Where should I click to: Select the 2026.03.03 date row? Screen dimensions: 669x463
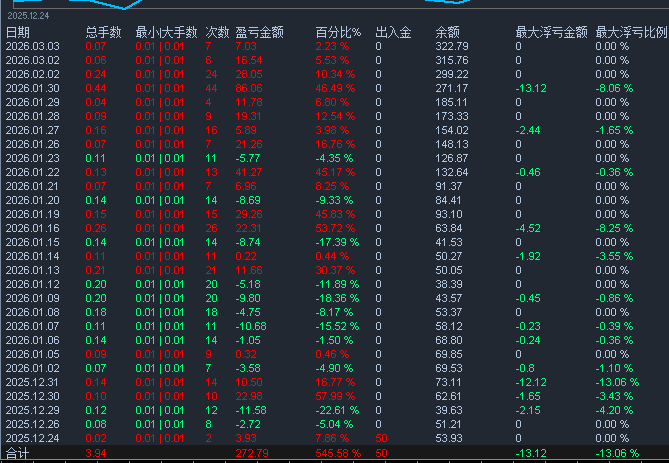point(32,47)
